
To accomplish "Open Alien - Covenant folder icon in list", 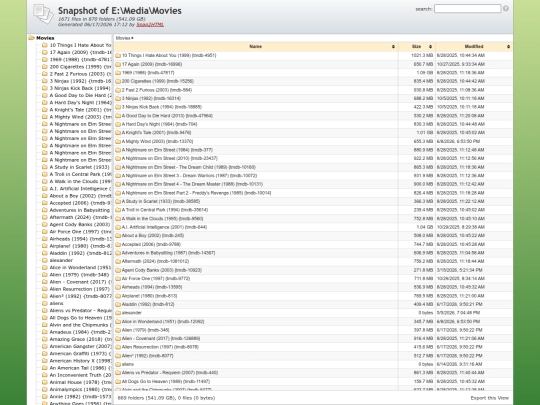I will [118, 339].
